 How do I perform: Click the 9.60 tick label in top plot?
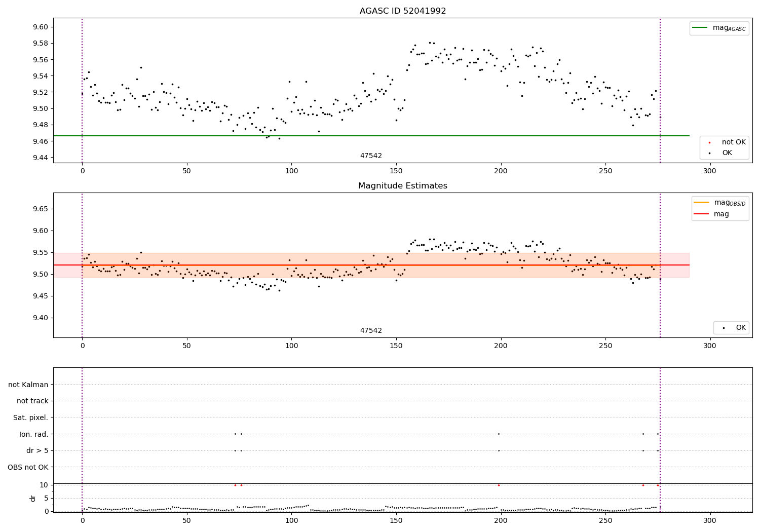(x=41, y=27)
